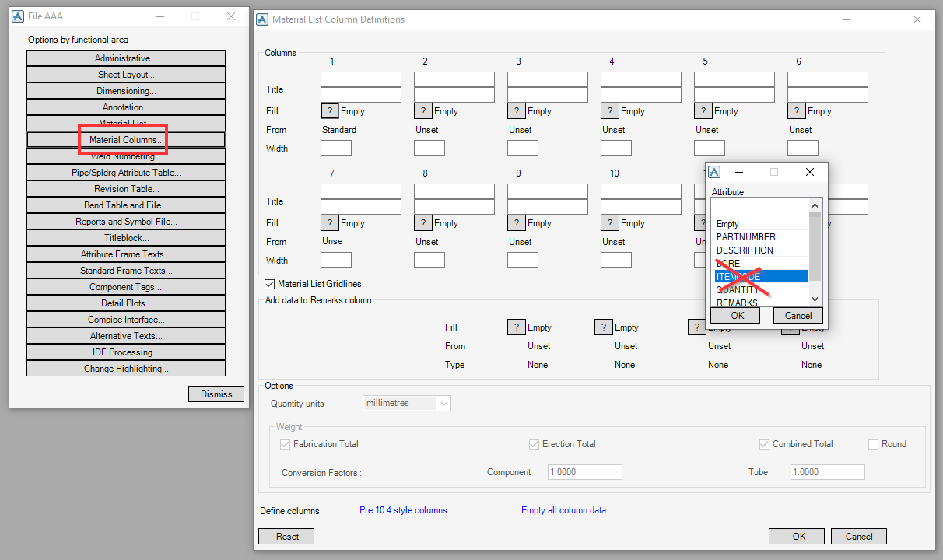Screen dimensions: 943x560
Task: Enable the Round weight checkbox
Action: coord(873,444)
